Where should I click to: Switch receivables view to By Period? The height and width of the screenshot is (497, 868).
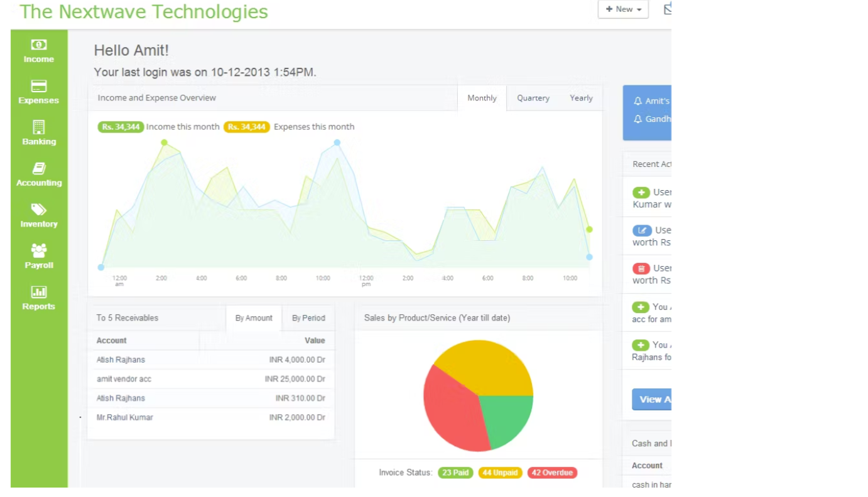[x=308, y=318]
